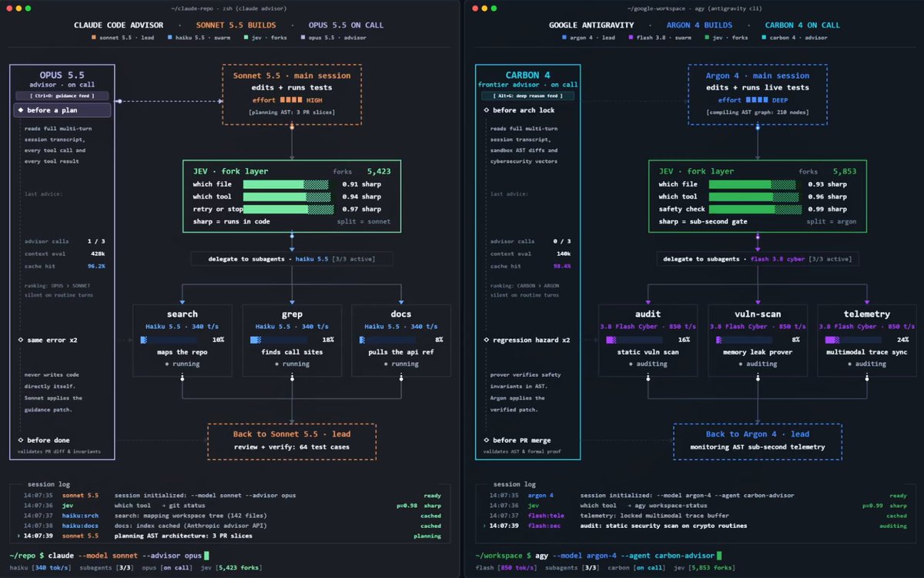Click the Alt+G deep reason feed badge
Viewport: 924px width, 578px height.
coord(527,96)
